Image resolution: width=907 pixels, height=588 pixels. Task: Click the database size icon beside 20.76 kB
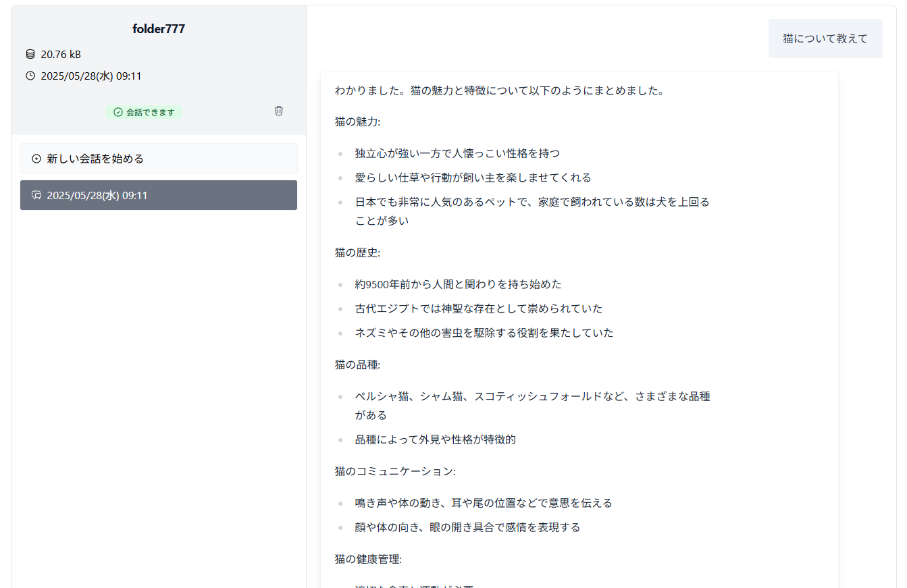pos(30,54)
